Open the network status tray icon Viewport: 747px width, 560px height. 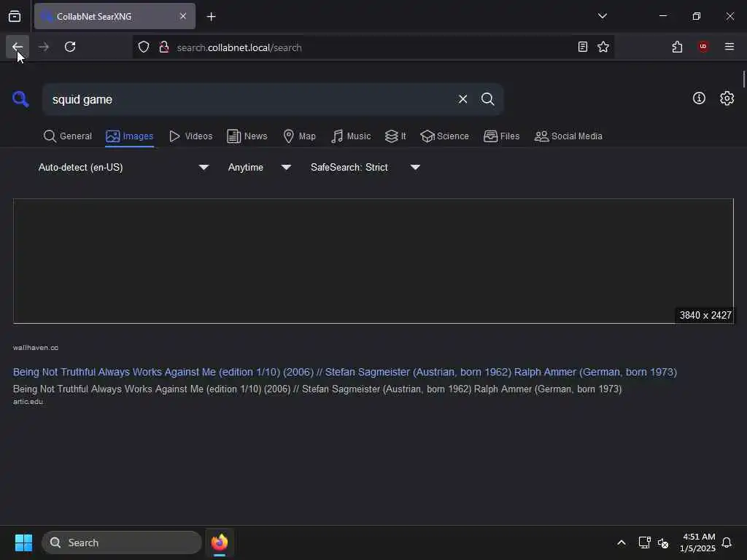point(644,542)
